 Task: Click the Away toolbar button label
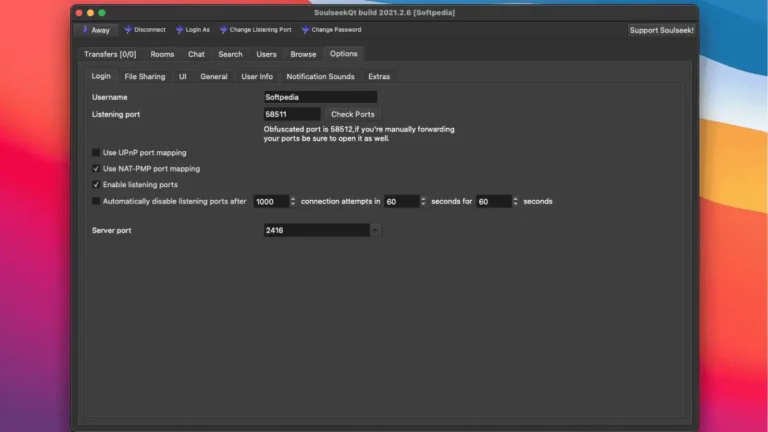tap(100, 30)
